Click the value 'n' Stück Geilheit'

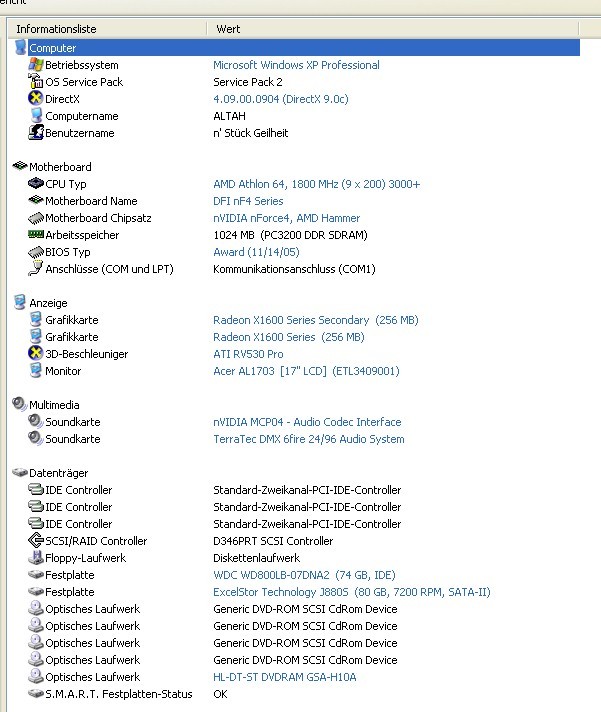pyautogui.click(x=251, y=133)
